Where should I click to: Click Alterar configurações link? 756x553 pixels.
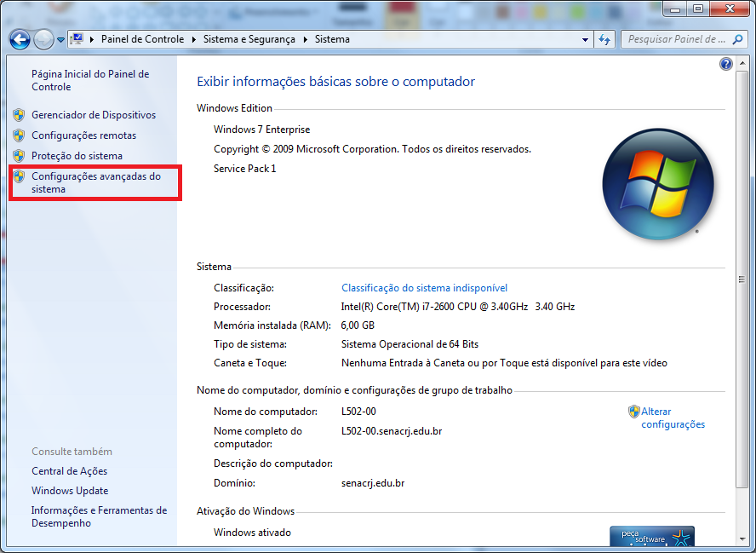click(673, 418)
